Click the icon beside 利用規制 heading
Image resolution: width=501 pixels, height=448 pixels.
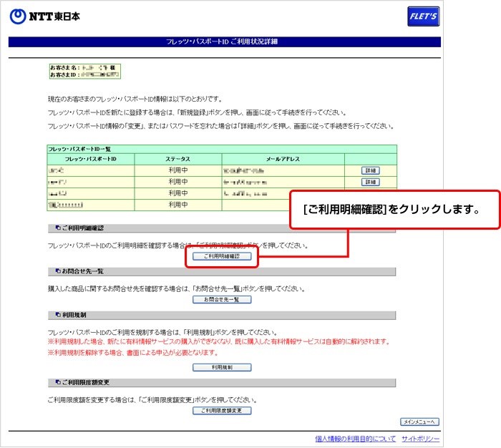tap(57, 315)
